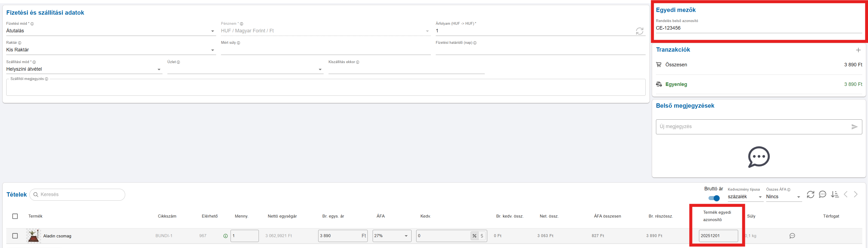Viewport: 868px width, 248px height.
Task: Toggle the Bruttó ár switch
Action: coord(714,198)
